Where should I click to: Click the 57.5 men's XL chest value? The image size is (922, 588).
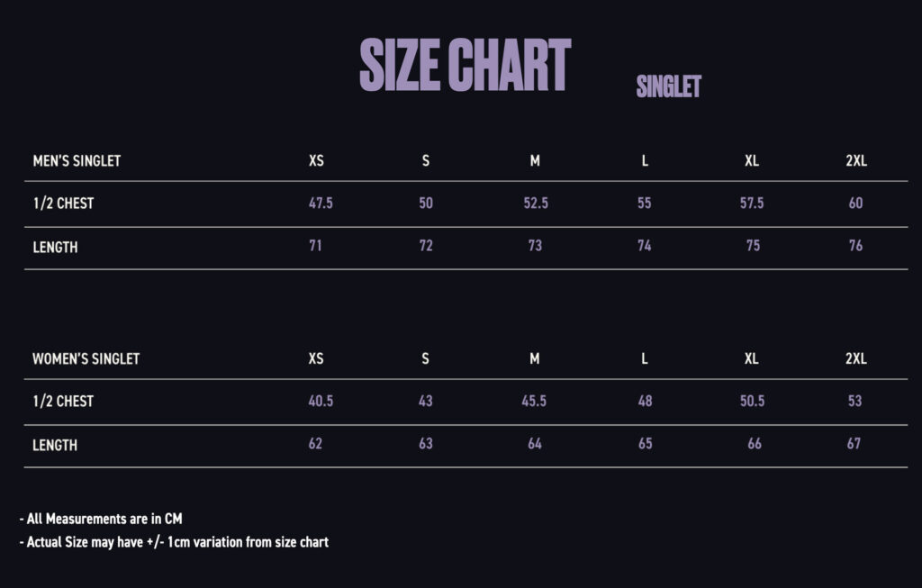tap(752, 204)
